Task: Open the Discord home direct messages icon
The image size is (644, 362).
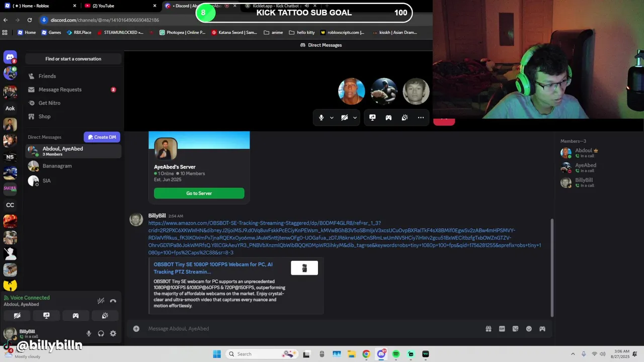Action: point(10,57)
